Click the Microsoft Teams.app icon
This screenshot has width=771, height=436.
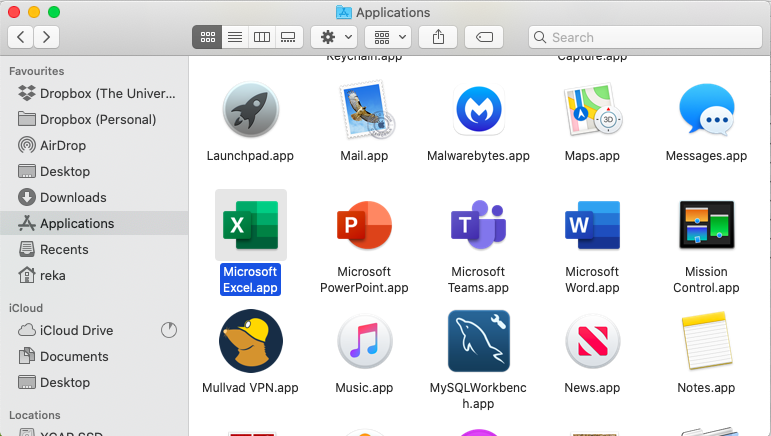click(478, 225)
